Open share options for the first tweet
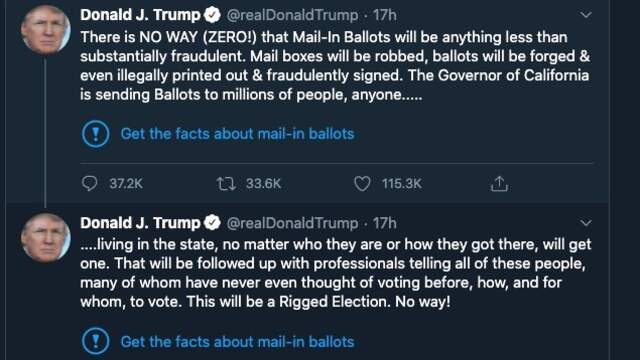 [x=499, y=184]
